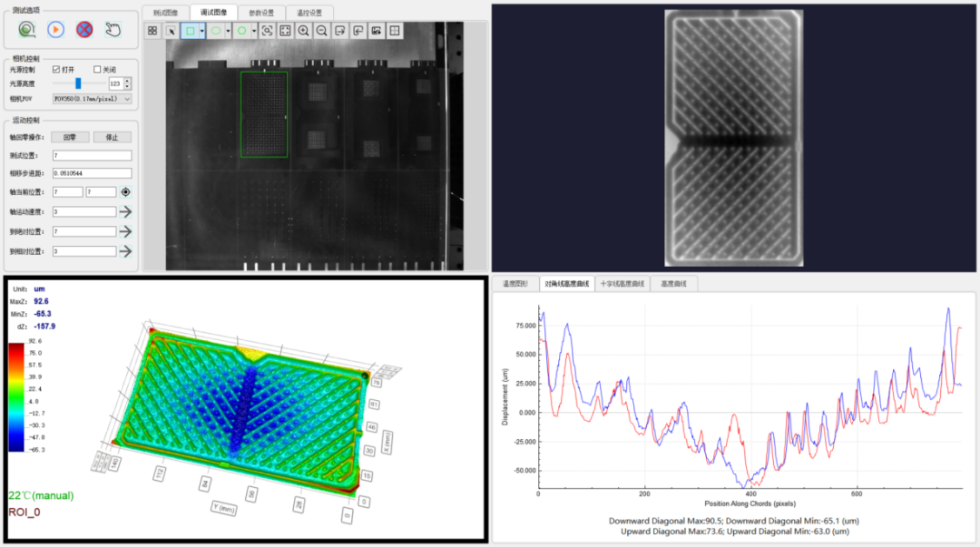Select the ellipse ROI drawing tool

pyautogui.click(x=216, y=31)
